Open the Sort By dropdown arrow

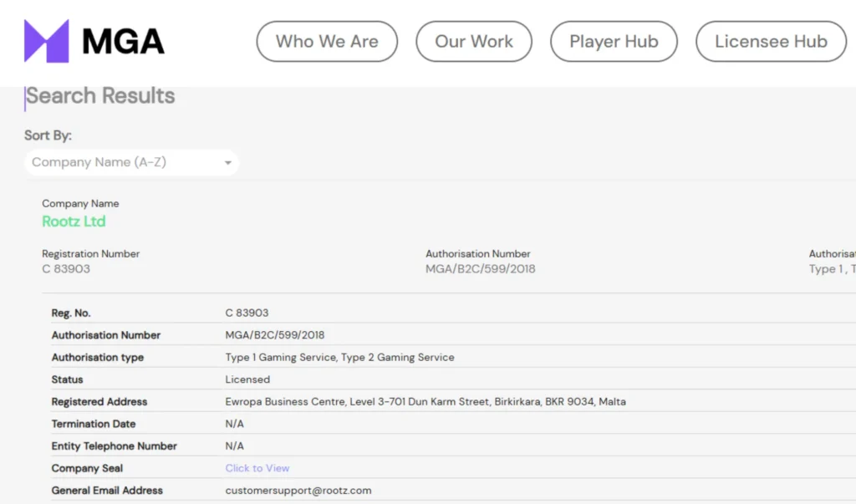click(x=227, y=162)
